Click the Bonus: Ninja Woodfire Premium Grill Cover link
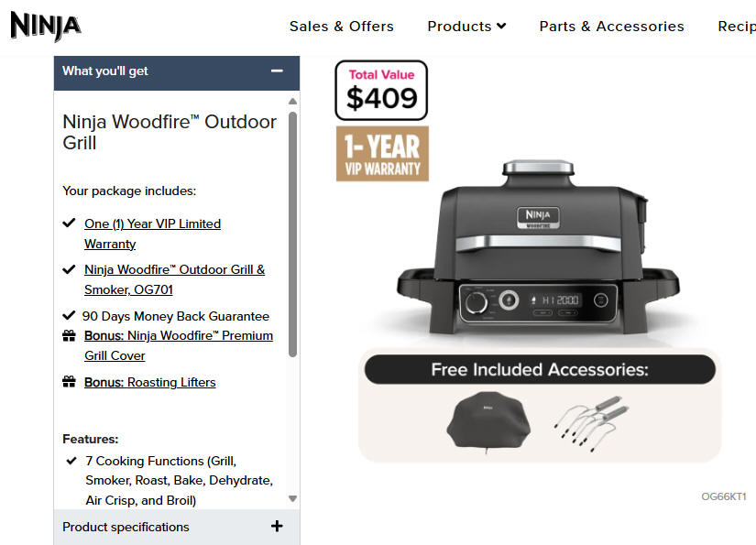756x545 pixels. (x=179, y=345)
